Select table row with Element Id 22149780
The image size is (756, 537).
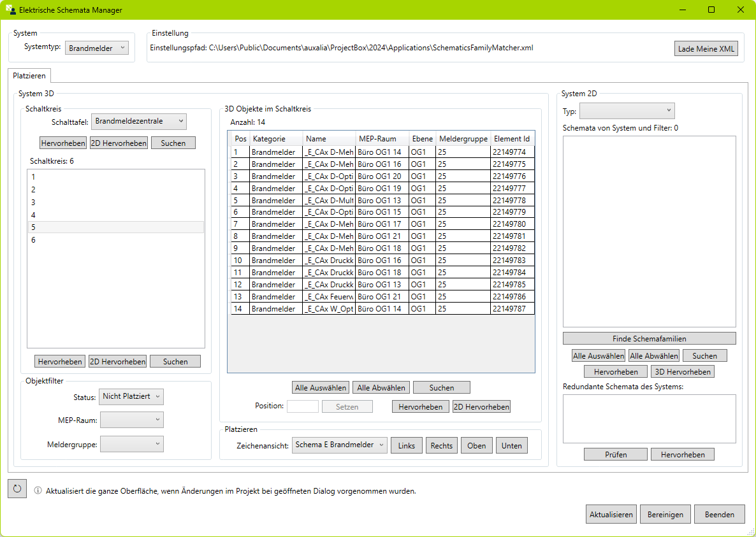pyautogui.click(x=382, y=224)
